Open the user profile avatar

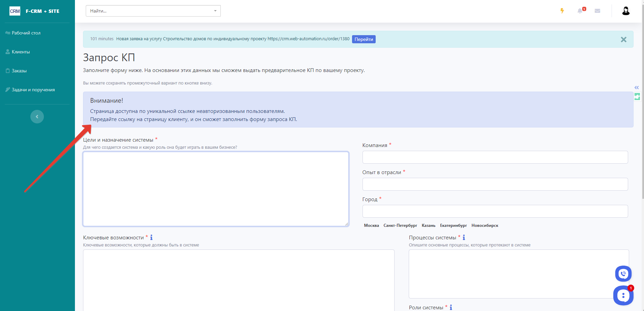626,11
